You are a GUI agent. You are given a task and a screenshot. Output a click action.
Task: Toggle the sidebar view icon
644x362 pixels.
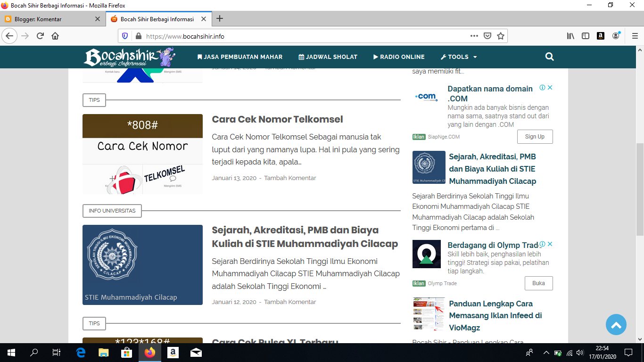(586, 36)
